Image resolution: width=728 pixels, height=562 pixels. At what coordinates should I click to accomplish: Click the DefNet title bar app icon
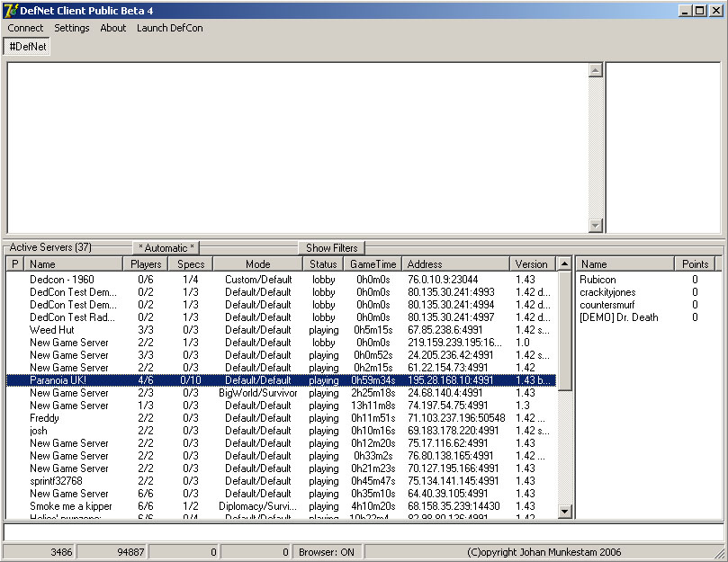(x=10, y=10)
